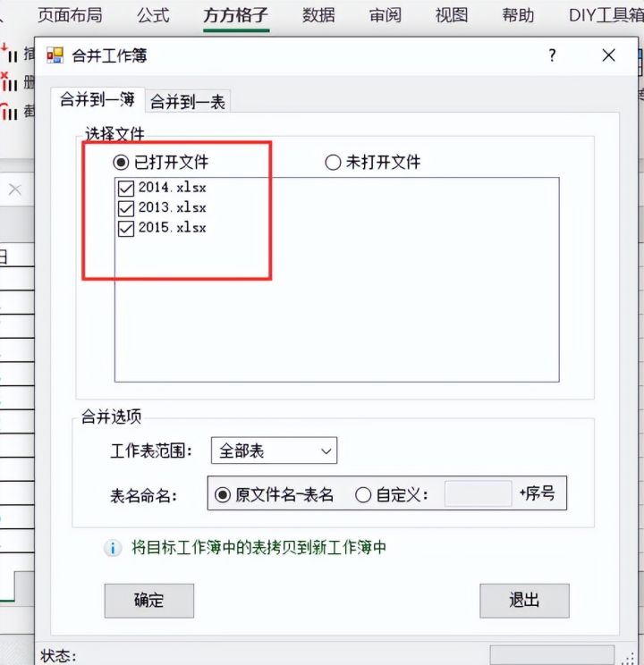Uncheck the 2013.xlsx file checkbox
The width and height of the screenshot is (644, 665).
[125, 207]
